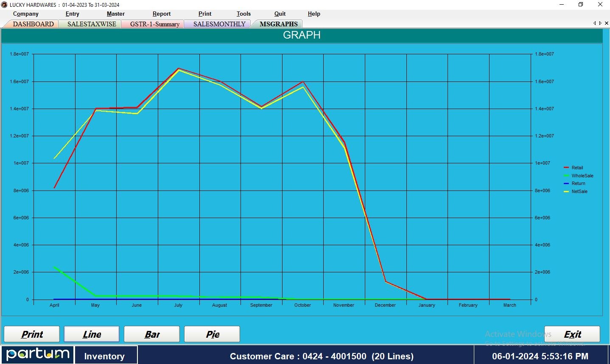The width and height of the screenshot is (610, 364).
Task: Show the data as a Pie chart
Action: pyautogui.click(x=212, y=334)
